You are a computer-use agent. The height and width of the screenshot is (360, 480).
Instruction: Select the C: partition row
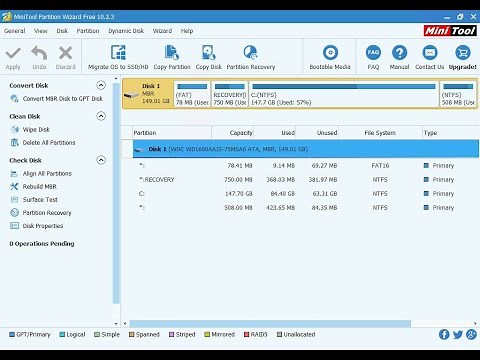pyautogui.click(x=306, y=194)
